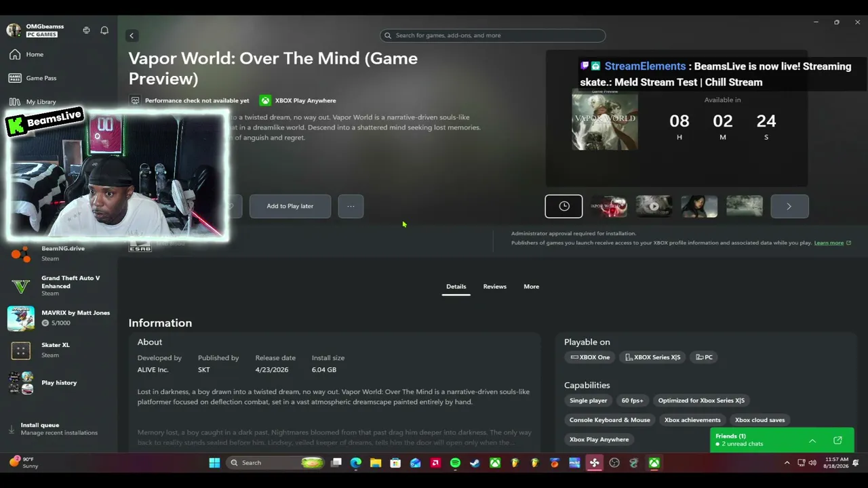This screenshot has height=488, width=868.
Task: Click the SKT publisher name
Action: click(204, 370)
